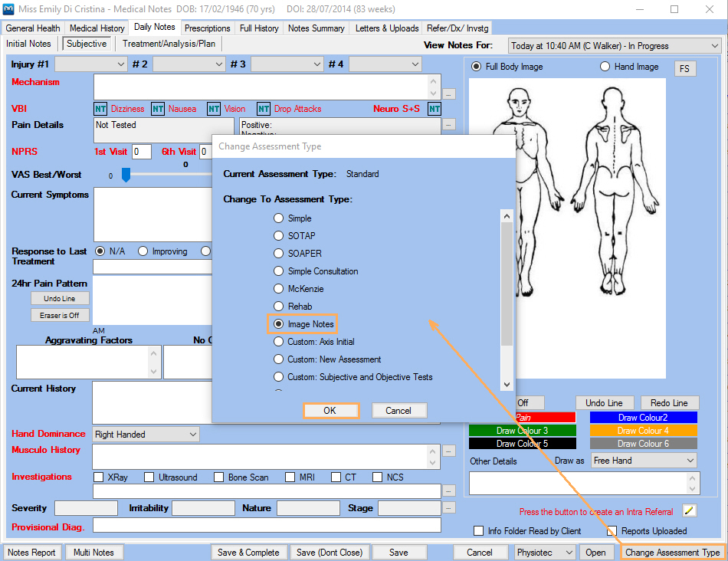Toggle the NT box beside Vision
Image resolution: width=728 pixels, height=561 pixels.
click(x=214, y=109)
